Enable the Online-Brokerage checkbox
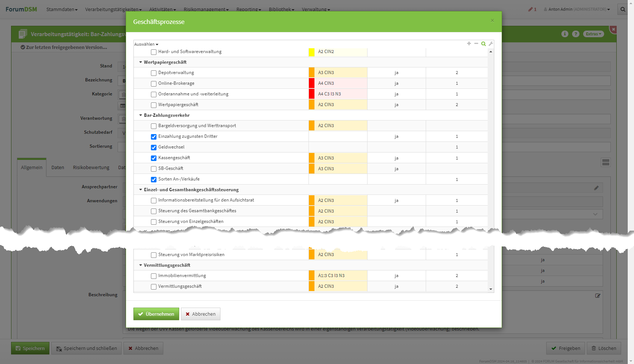Screen dimensions: 634x364 (154, 84)
